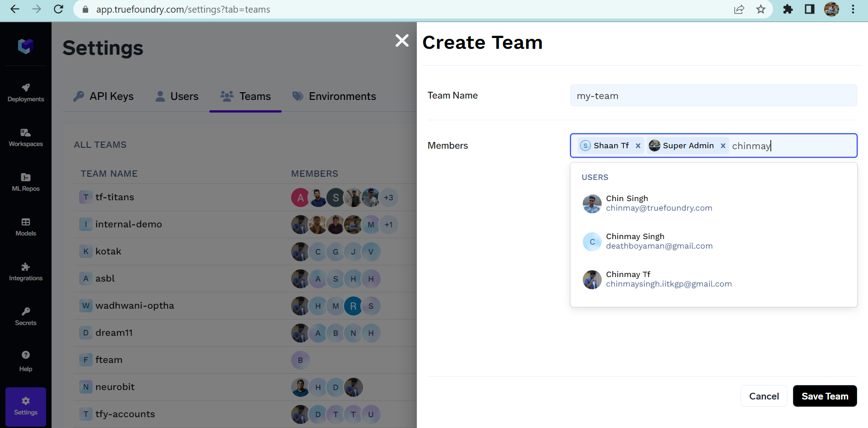This screenshot has width=868, height=428.
Task: Open the wadhwani-optha team row
Action: tap(245, 306)
